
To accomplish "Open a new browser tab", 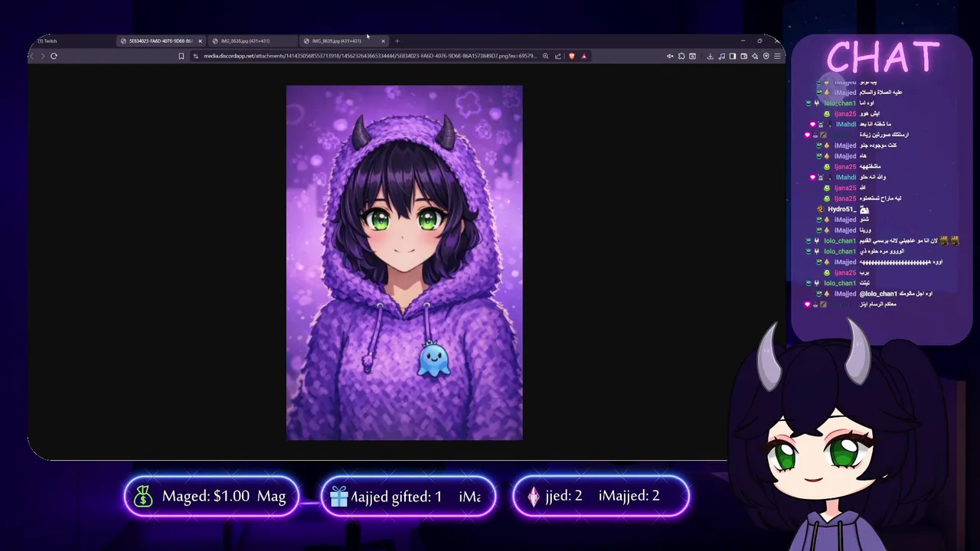I will (397, 41).
